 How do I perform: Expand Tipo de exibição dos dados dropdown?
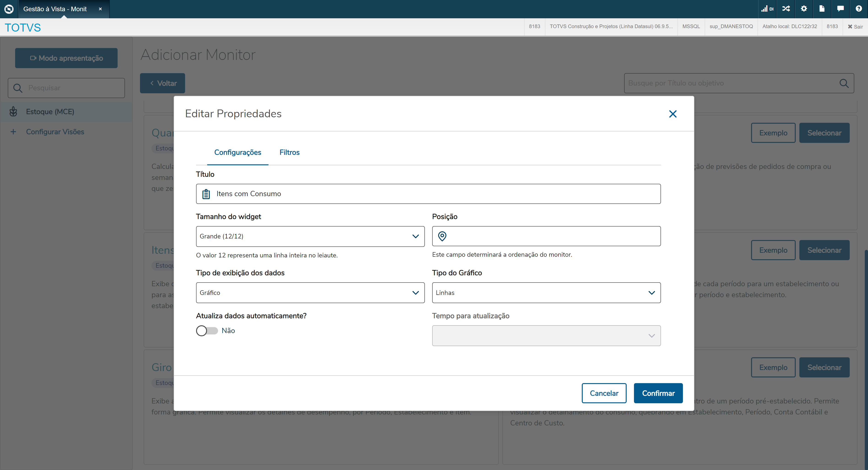click(x=310, y=293)
